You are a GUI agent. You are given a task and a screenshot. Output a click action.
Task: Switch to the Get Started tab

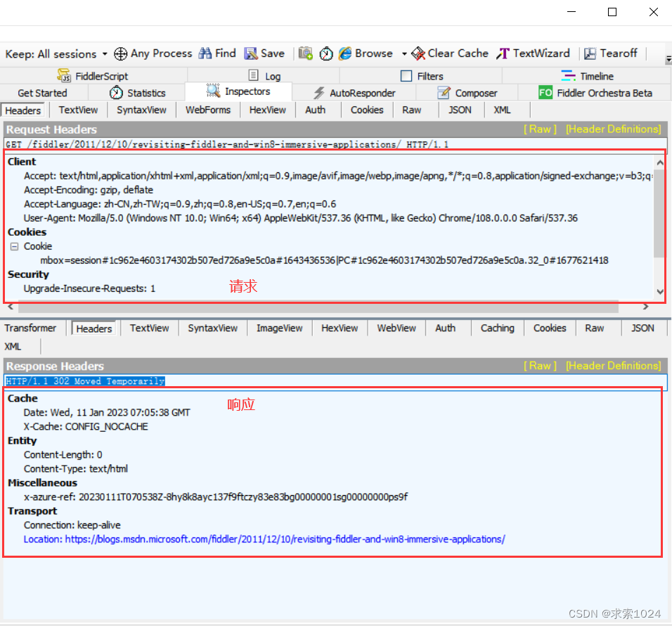(42, 93)
